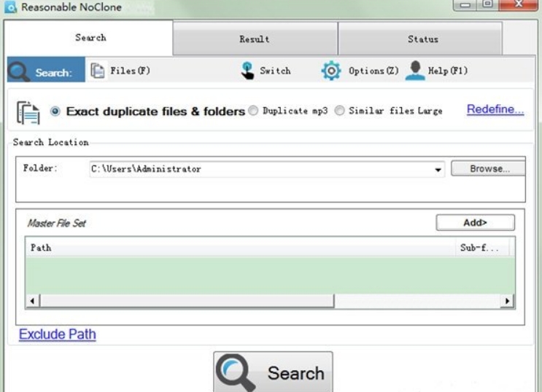Click the Files (F) document icon
Image resolution: width=542 pixels, height=392 pixels.
[x=98, y=71]
